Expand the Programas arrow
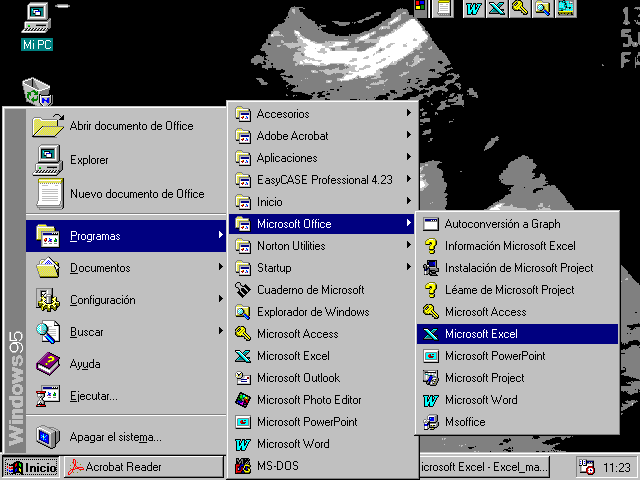 coord(220,235)
